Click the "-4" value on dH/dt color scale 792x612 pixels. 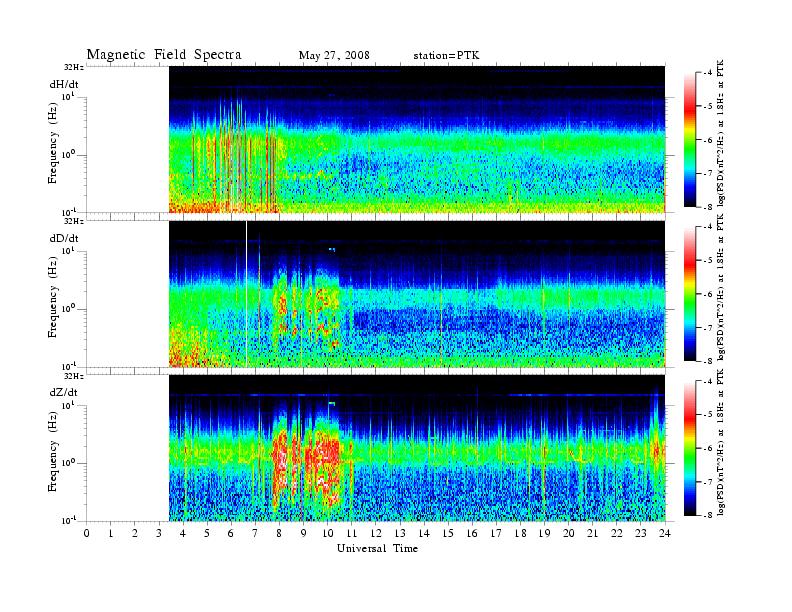click(x=708, y=73)
